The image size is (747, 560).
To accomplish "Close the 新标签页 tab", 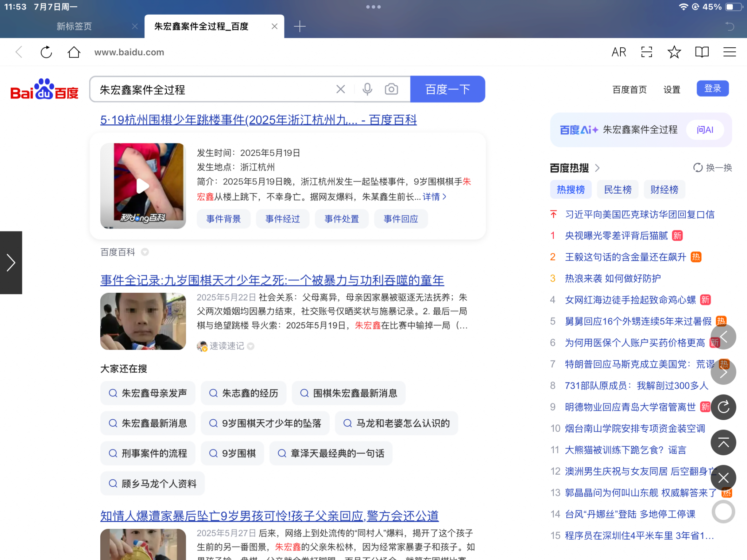I will tap(135, 26).
